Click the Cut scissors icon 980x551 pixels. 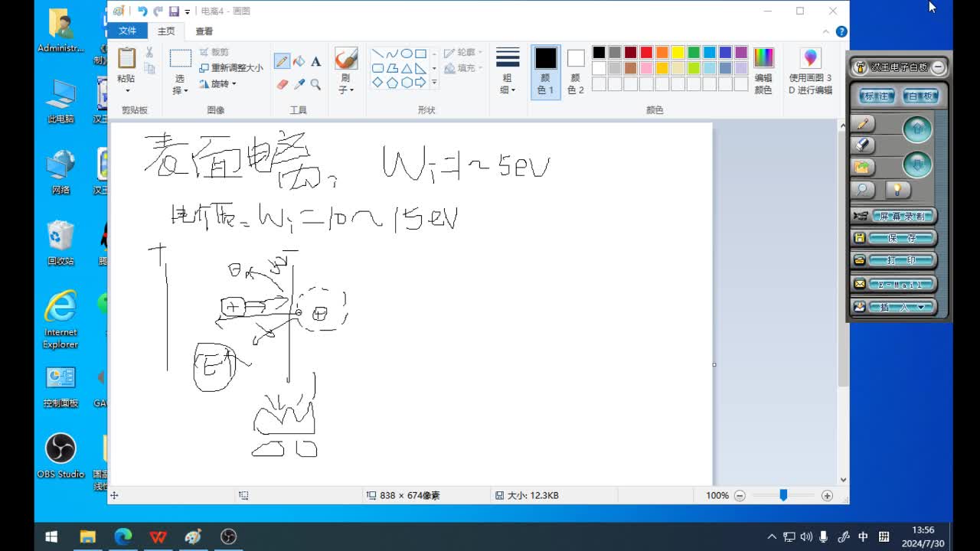pos(149,53)
